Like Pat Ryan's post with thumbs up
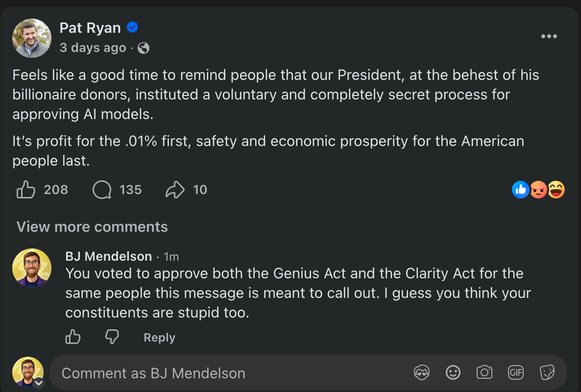Screen dimensions: 581x392 26,190
